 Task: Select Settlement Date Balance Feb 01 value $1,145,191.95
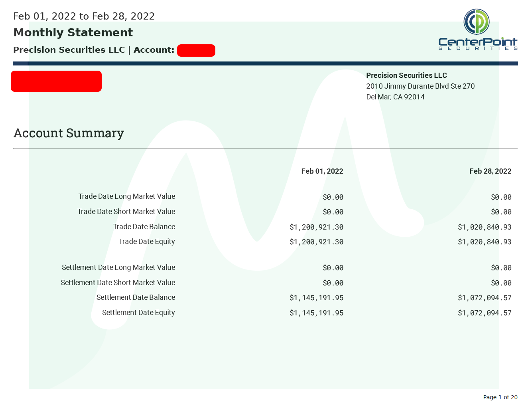317,298
